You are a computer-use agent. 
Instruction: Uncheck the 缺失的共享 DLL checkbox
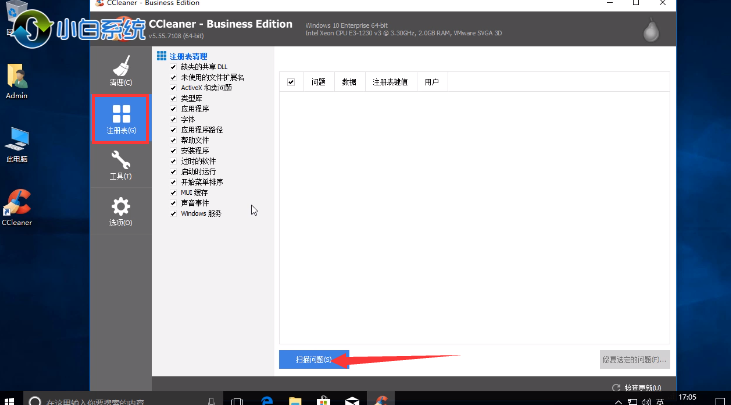pos(173,67)
